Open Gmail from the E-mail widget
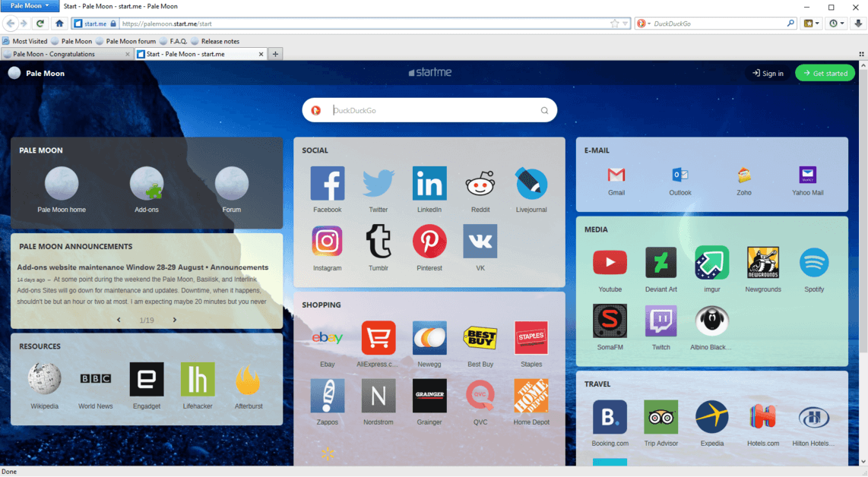 616,175
